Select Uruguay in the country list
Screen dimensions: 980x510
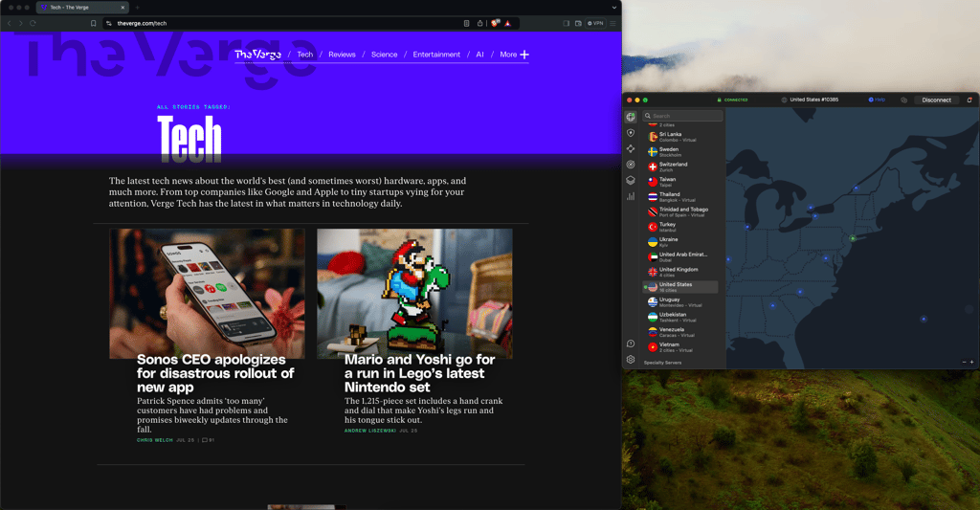[x=680, y=301]
